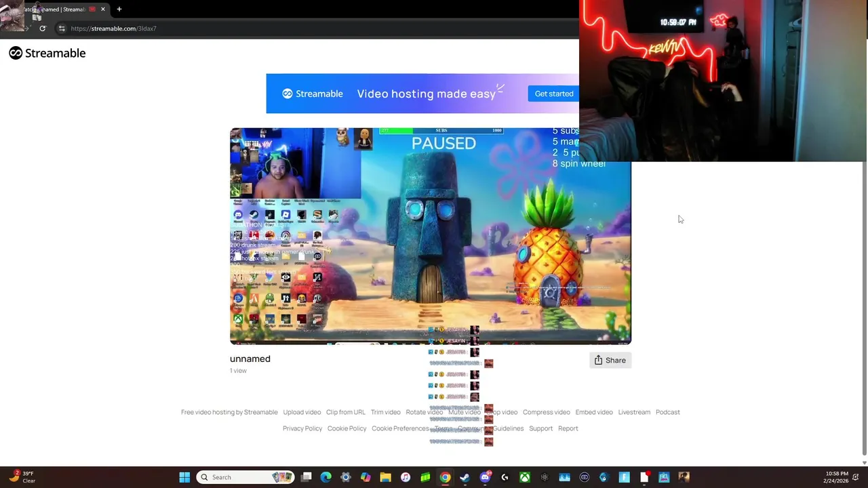
Task: Open 'Free video hosting by Streamable' link
Action: coord(229,412)
